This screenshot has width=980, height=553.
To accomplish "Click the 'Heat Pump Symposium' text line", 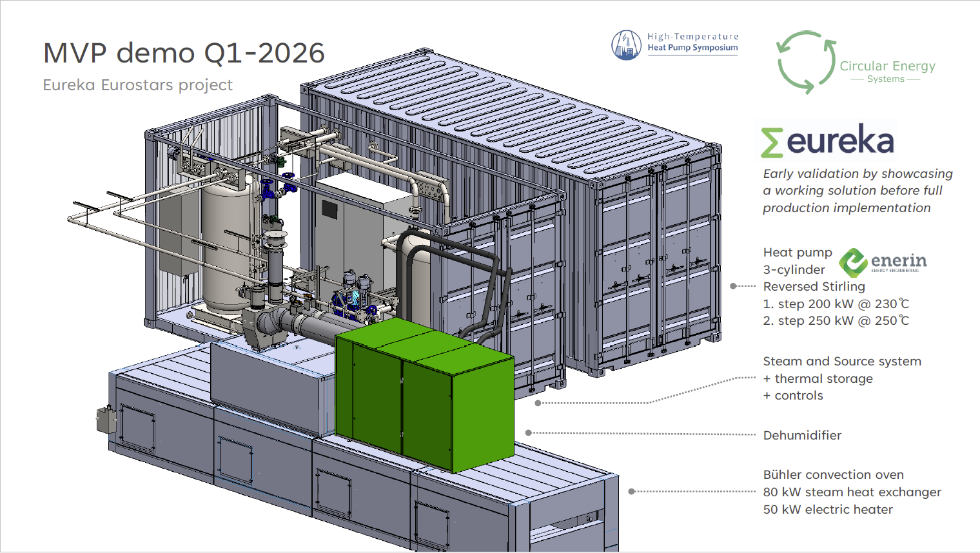I will click(692, 48).
